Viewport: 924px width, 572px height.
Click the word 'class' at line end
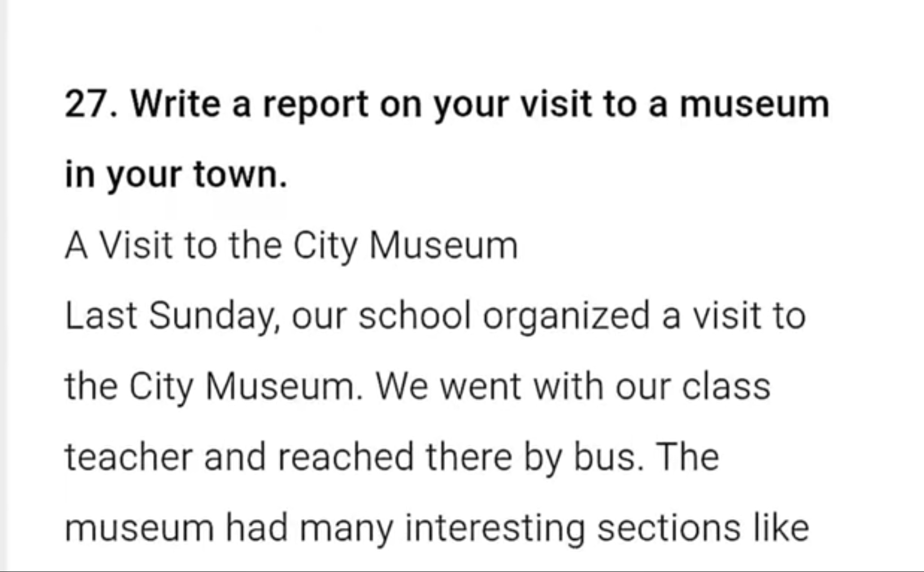(726, 386)
